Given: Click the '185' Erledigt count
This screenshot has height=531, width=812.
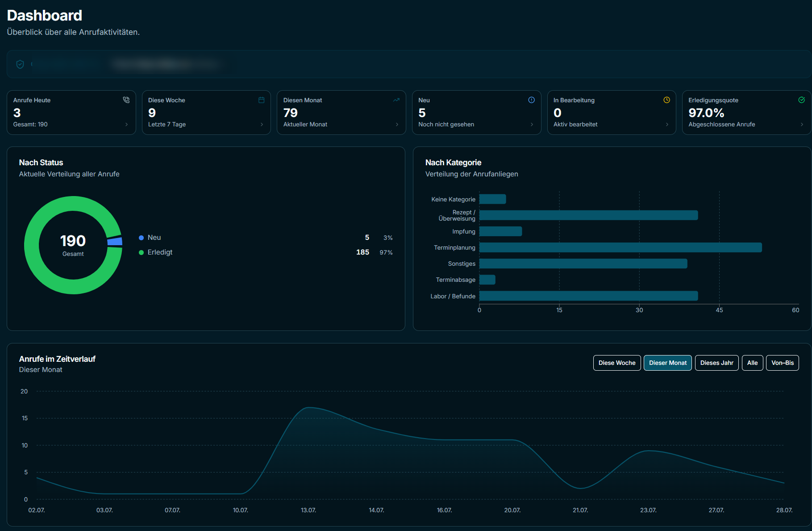Looking at the screenshot, I should [x=362, y=252].
